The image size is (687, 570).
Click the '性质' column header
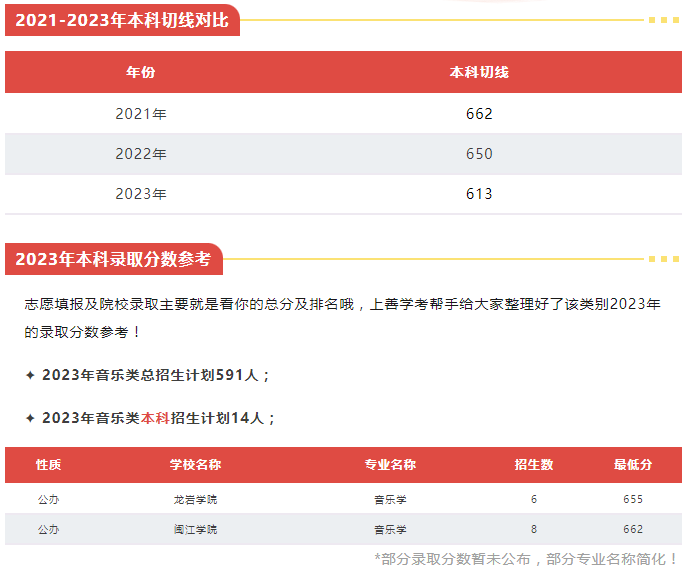(x=49, y=465)
